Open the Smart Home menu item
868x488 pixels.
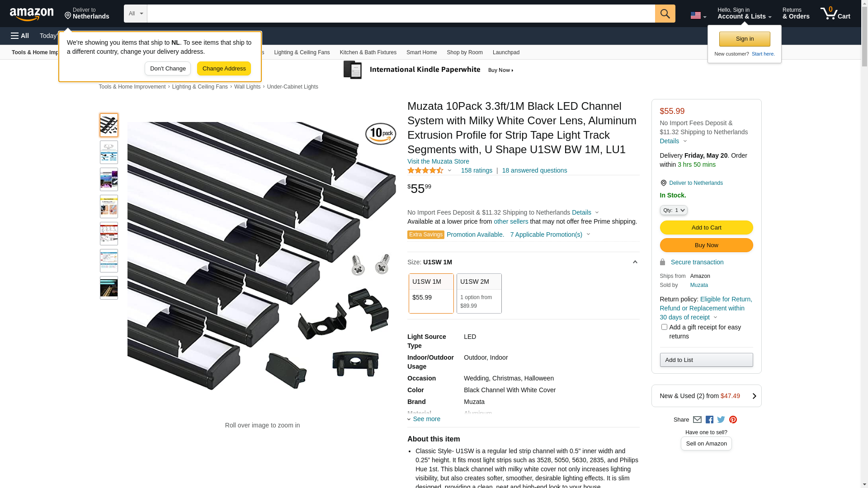pyautogui.click(x=421, y=52)
